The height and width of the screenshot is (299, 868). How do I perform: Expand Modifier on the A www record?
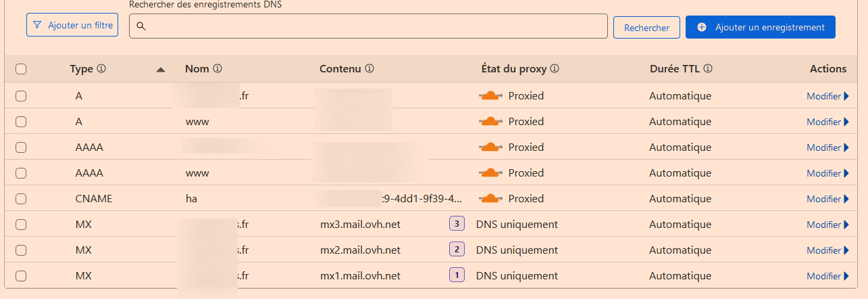click(827, 122)
